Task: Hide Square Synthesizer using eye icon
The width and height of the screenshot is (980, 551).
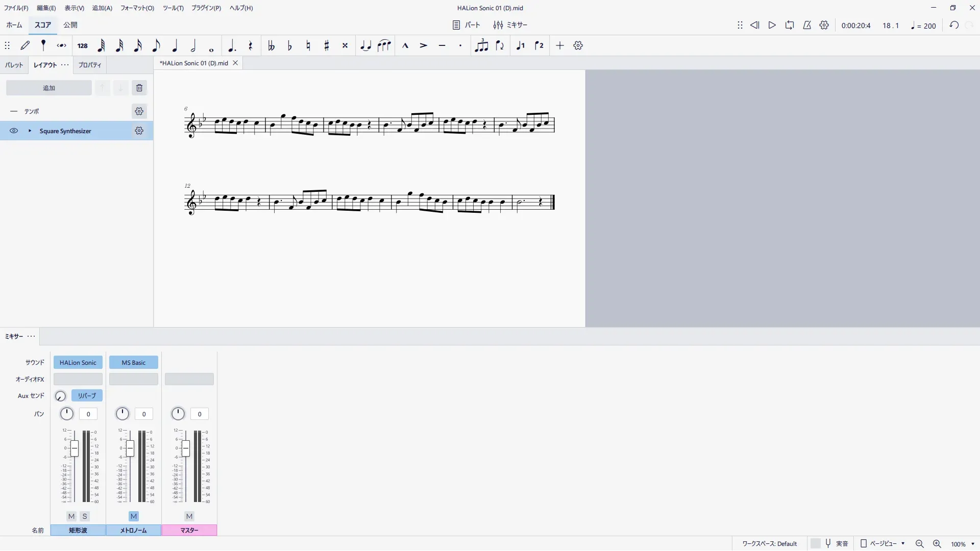Action: coord(14,131)
